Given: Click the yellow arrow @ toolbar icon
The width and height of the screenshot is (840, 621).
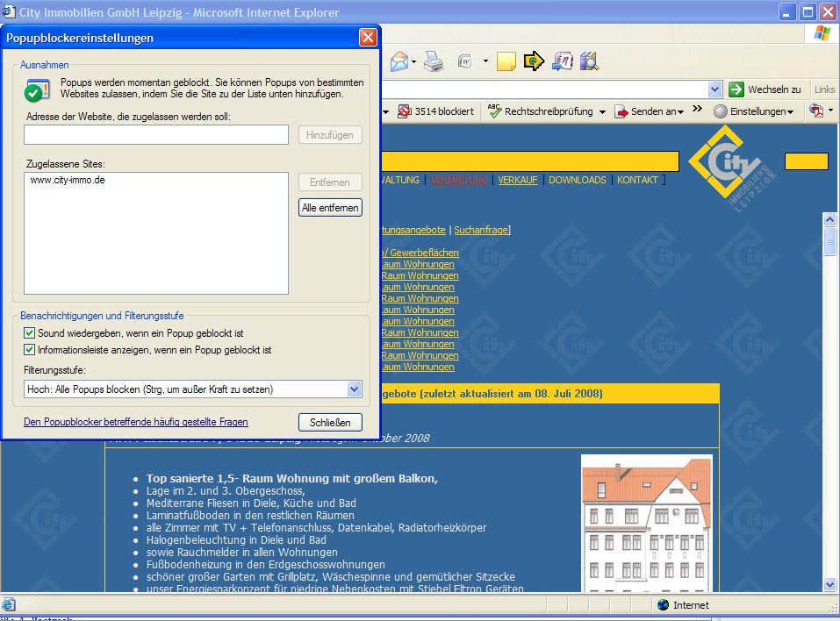Looking at the screenshot, I should pyautogui.click(x=534, y=61).
